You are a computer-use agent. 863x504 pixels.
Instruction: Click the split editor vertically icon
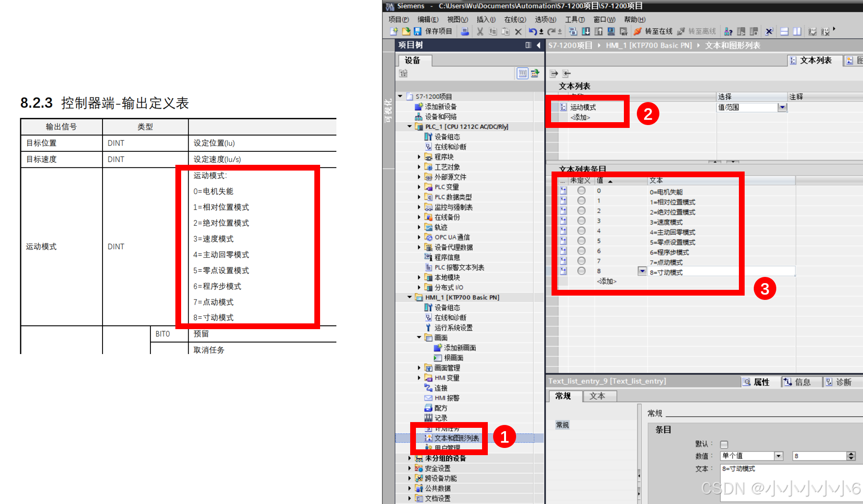click(797, 32)
